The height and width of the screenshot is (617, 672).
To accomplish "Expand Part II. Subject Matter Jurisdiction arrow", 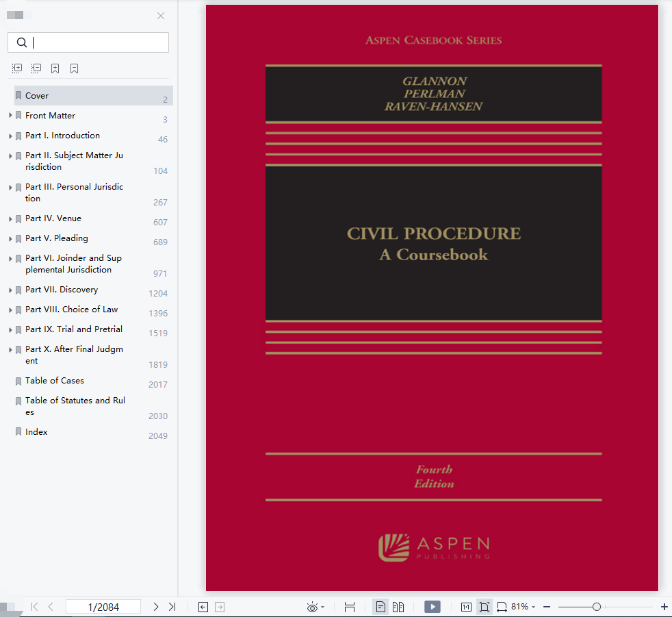I will (x=10, y=155).
